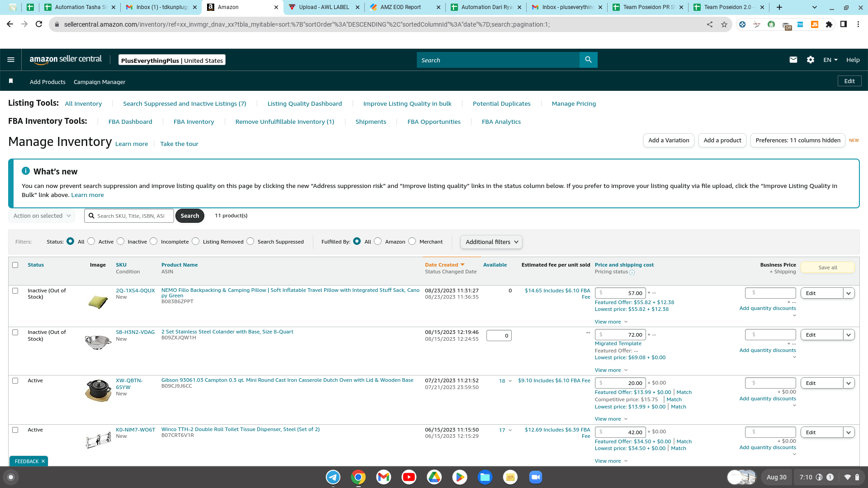Click the ChromeOS launcher button
The height and width of the screenshot is (488, 868).
11,477
